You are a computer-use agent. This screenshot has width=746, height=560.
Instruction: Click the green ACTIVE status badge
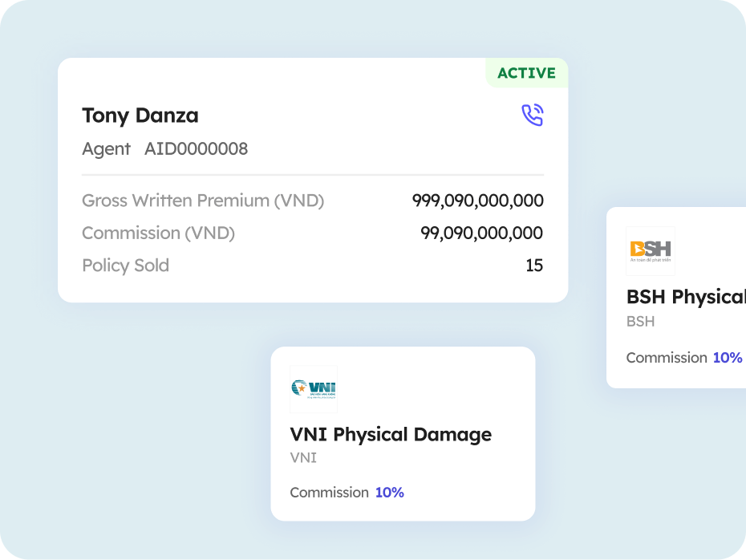(526, 73)
